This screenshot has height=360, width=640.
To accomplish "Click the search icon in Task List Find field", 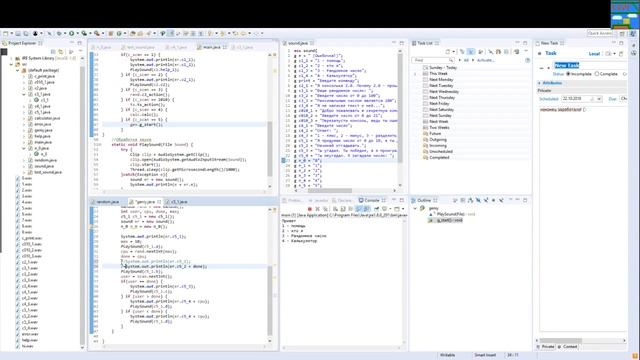I will [451, 60].
